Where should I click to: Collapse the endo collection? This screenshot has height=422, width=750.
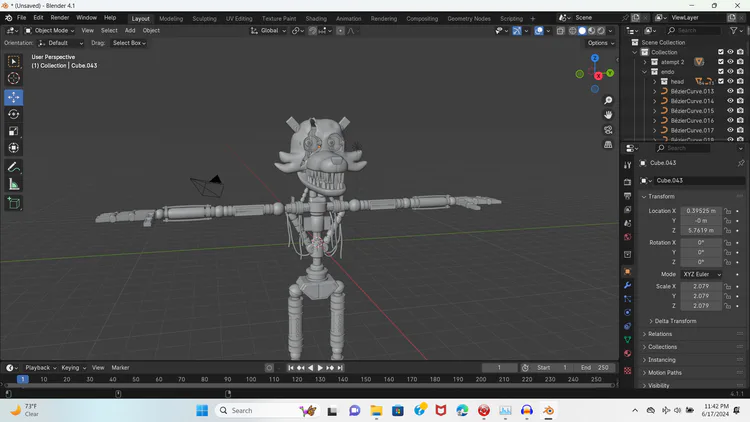pos(645,72)
